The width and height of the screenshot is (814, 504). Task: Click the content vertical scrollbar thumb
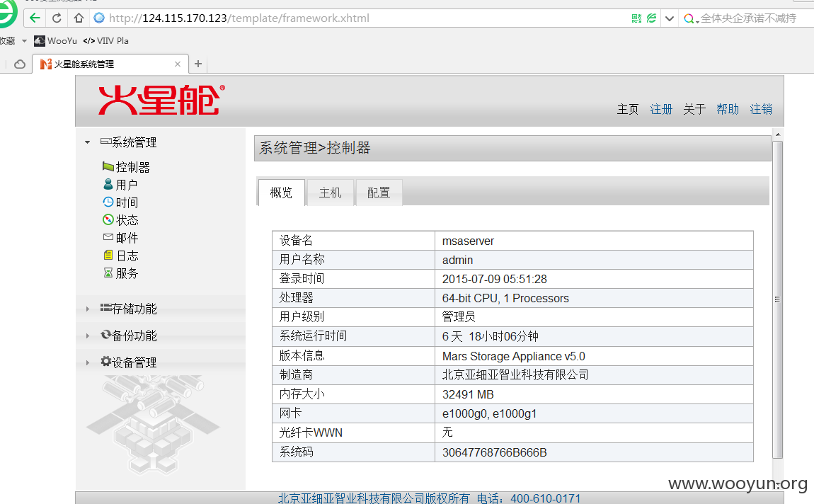[x=777, y=299]
